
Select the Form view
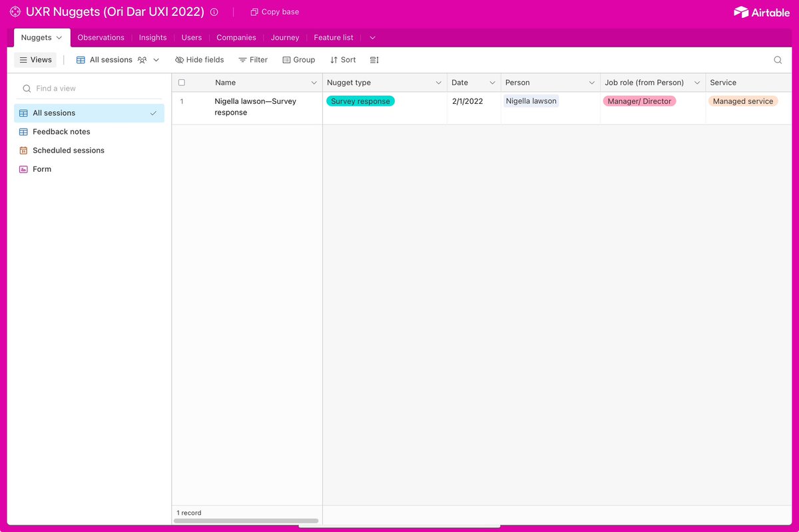click(x=89, y=169)
